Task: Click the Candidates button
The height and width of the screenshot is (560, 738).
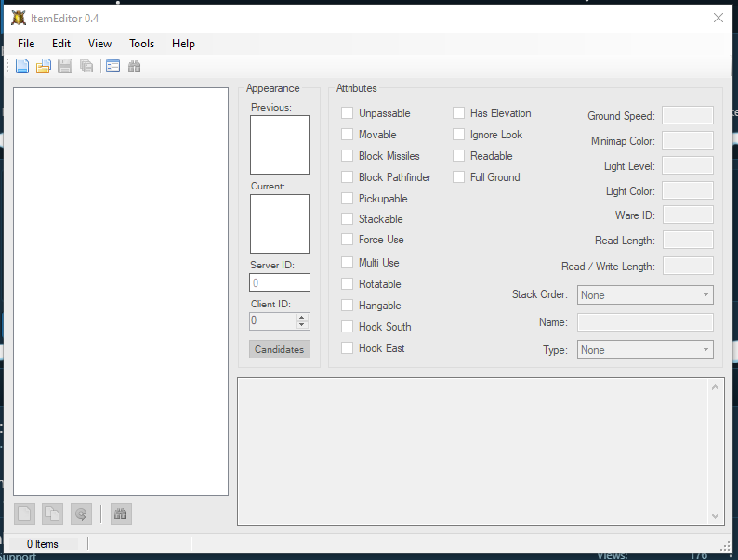Action: point(280,349)
